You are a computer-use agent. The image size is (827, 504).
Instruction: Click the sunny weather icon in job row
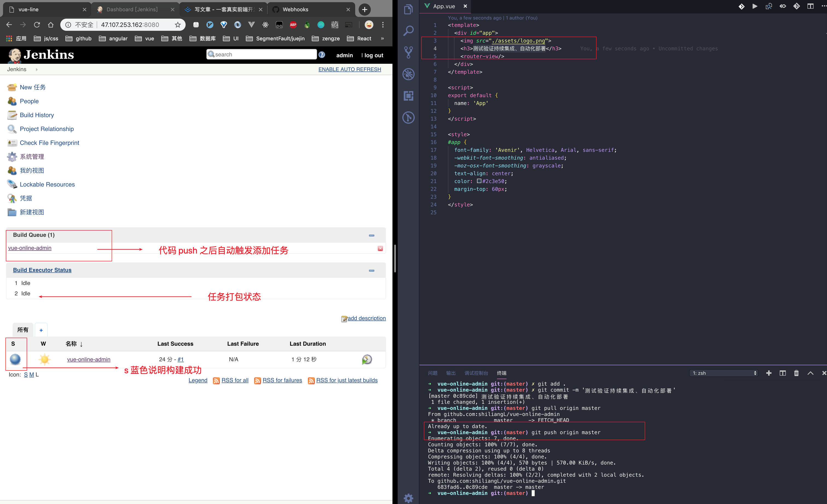pos(44,359)
